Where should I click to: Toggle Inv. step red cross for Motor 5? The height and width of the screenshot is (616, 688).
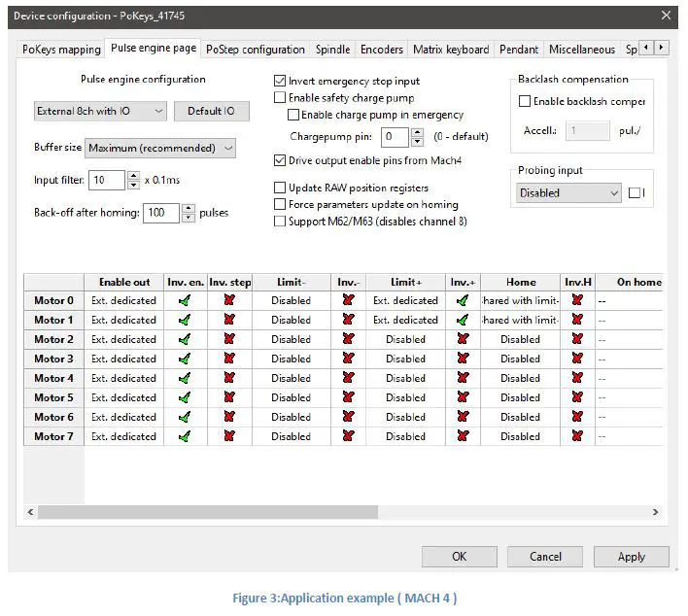(229, 397)
